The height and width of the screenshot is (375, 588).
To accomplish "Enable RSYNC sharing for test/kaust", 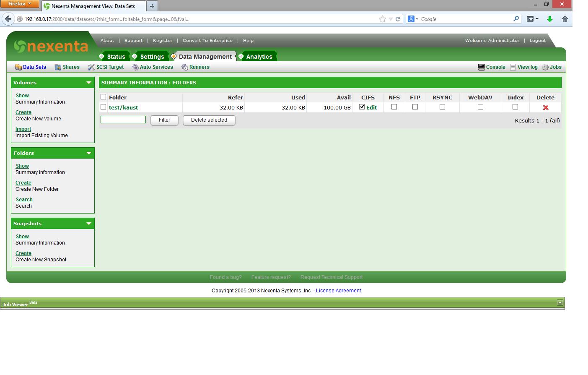I will pyautogui.click(x=442, y=107).
